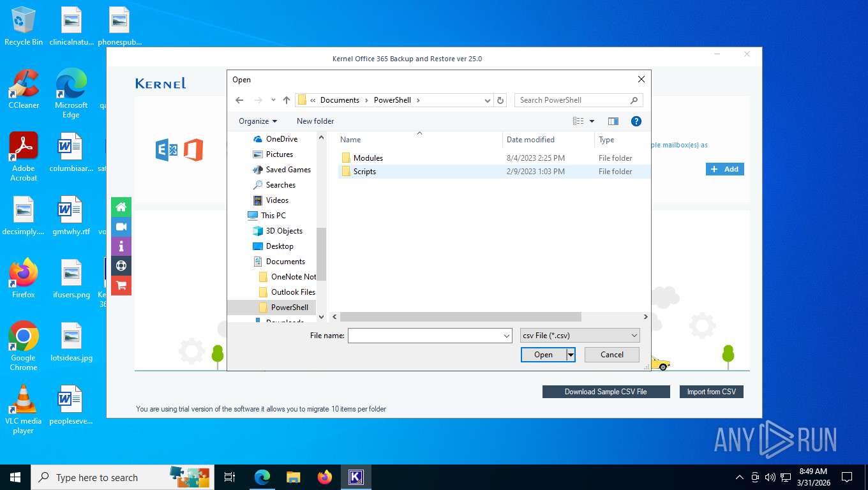
Task: Open recent locations chevron
Action: 273,100
